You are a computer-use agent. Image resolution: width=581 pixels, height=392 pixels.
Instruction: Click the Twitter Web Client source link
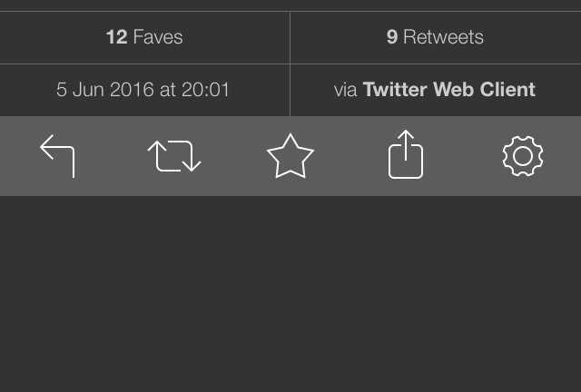448,90
